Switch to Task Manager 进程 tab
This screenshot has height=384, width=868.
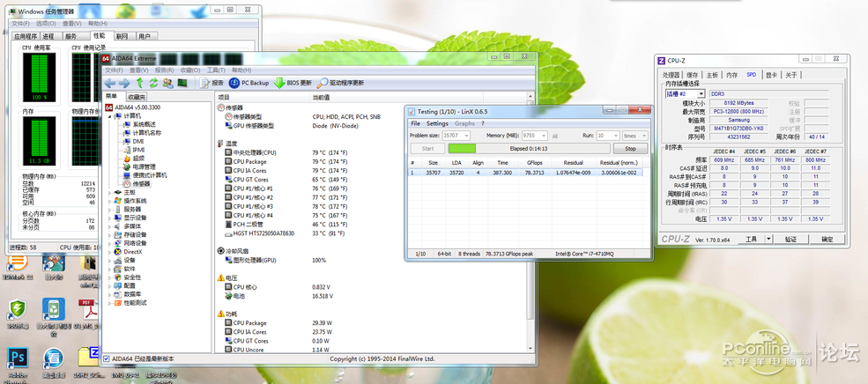pyautogui.click(x=48, y=36)
